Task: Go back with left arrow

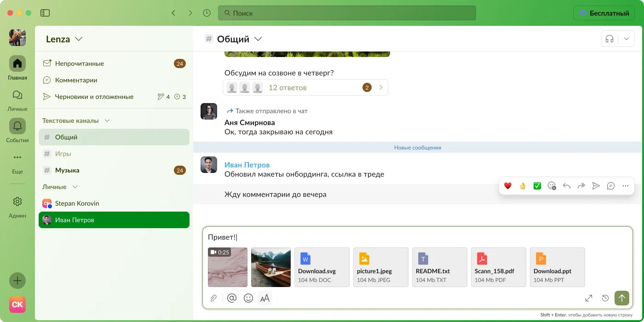Action: (173, 13)
